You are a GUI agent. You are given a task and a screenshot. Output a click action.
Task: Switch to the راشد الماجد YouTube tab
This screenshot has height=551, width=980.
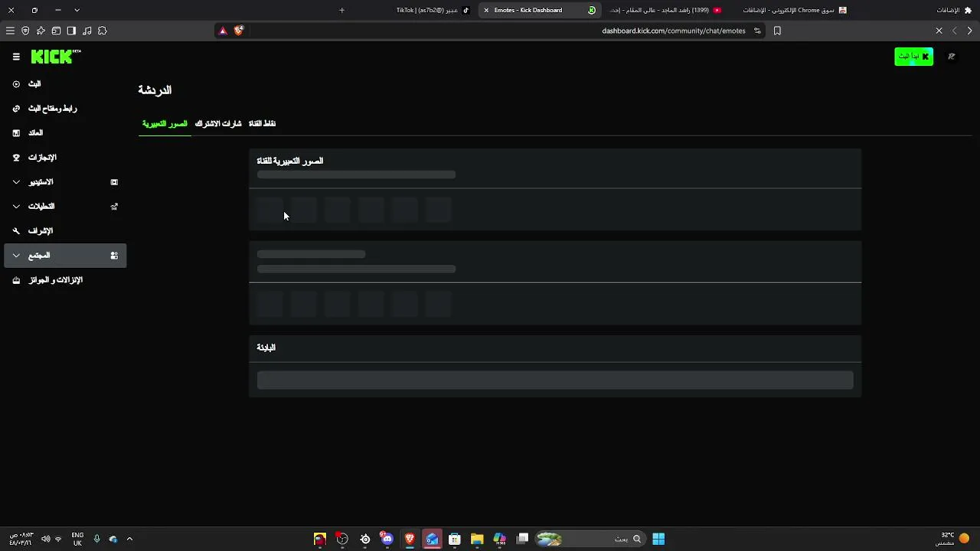[665, 10]
